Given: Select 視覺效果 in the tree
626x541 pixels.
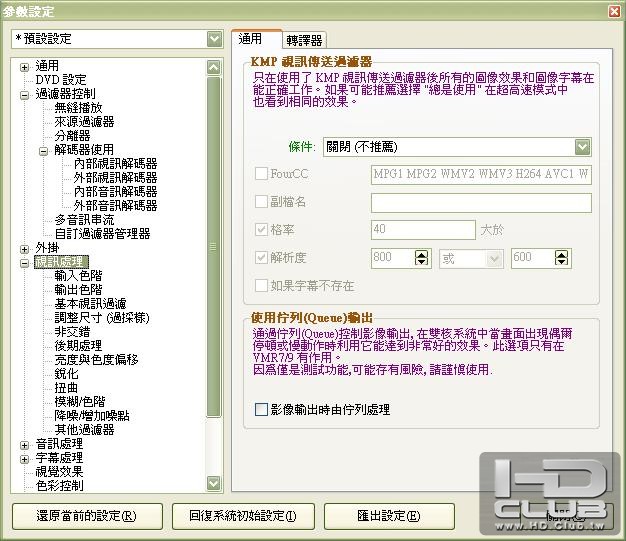Looking at the screenshot, I should coord(59,472).
